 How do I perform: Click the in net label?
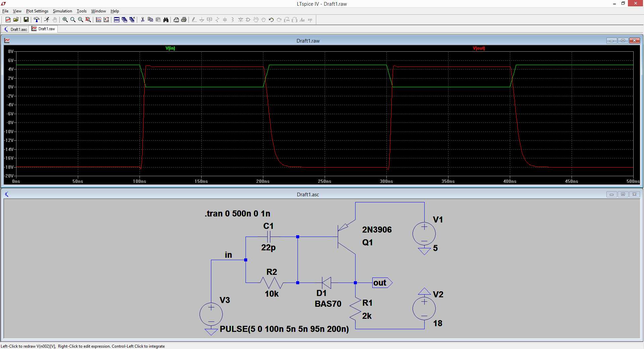point(228,255)
